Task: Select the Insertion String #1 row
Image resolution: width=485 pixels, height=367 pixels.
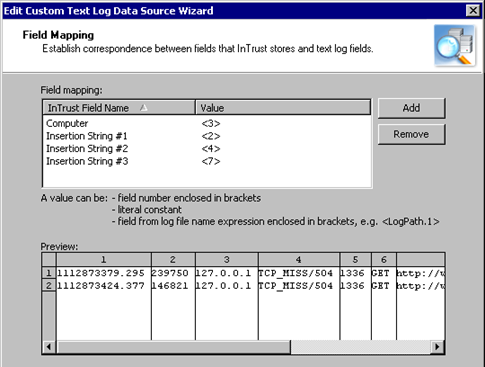Action: coord(207,136)
